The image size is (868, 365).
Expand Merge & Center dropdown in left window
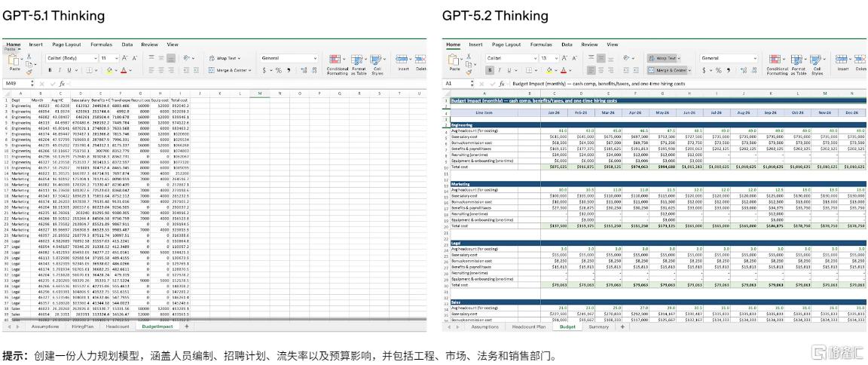tap(250, 70)
